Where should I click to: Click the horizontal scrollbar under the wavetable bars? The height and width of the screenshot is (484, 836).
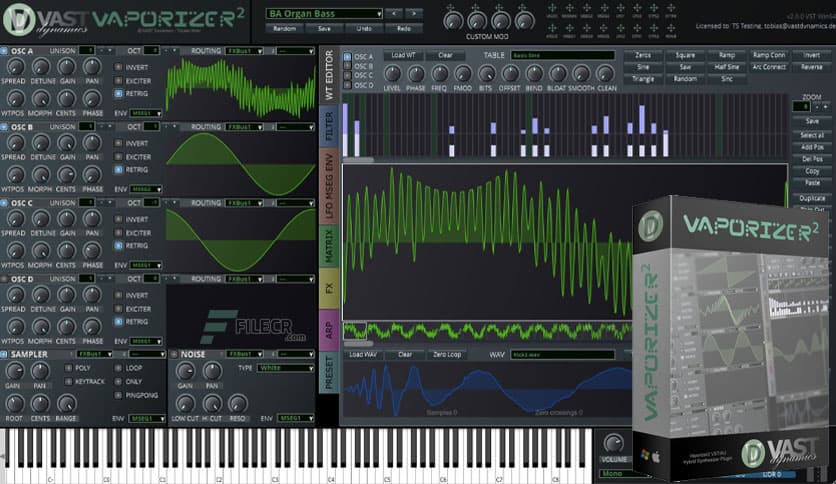(x=358, y=159)
